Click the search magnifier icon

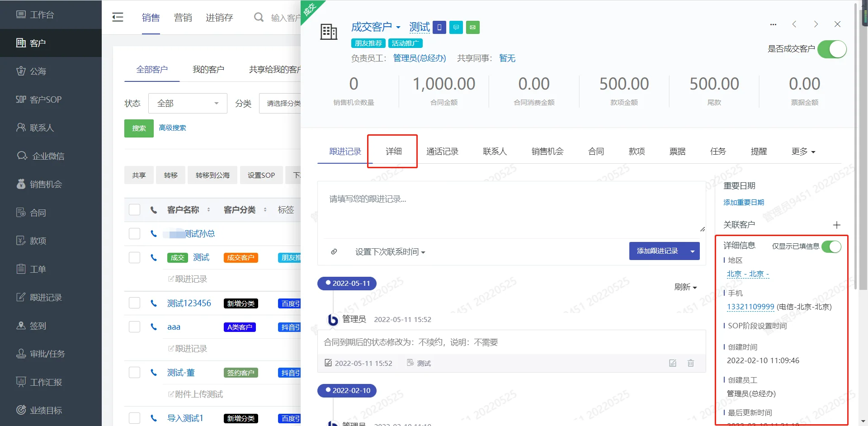[x=259, y=18]
